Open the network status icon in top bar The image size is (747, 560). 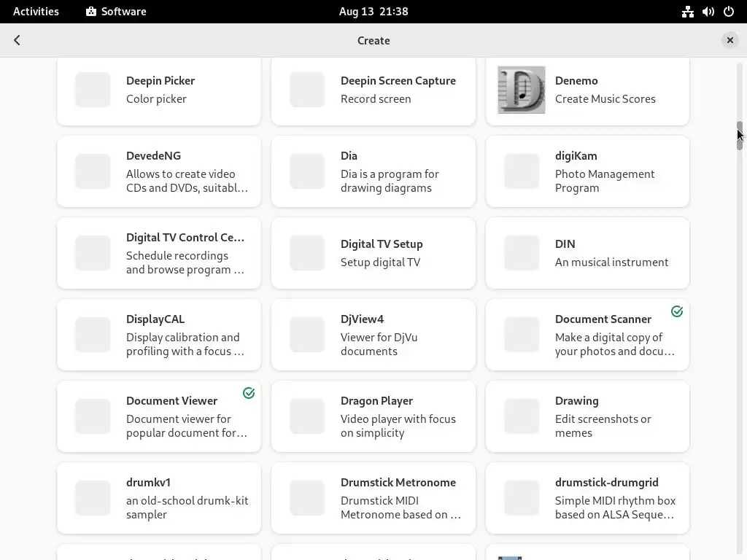tap(687, 12)
